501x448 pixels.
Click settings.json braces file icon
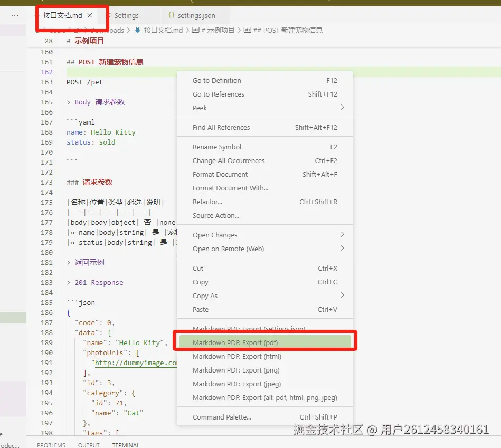(171, 15)
